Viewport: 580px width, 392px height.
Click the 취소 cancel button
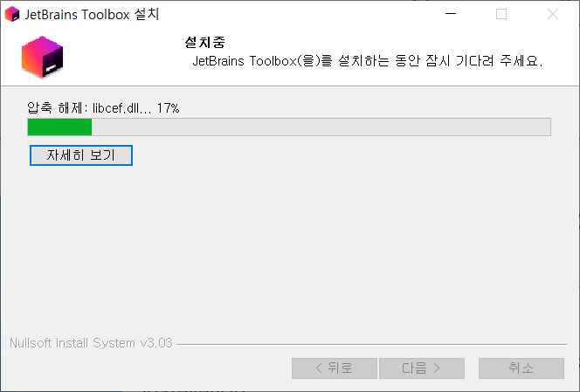click(x=521, y=368)
